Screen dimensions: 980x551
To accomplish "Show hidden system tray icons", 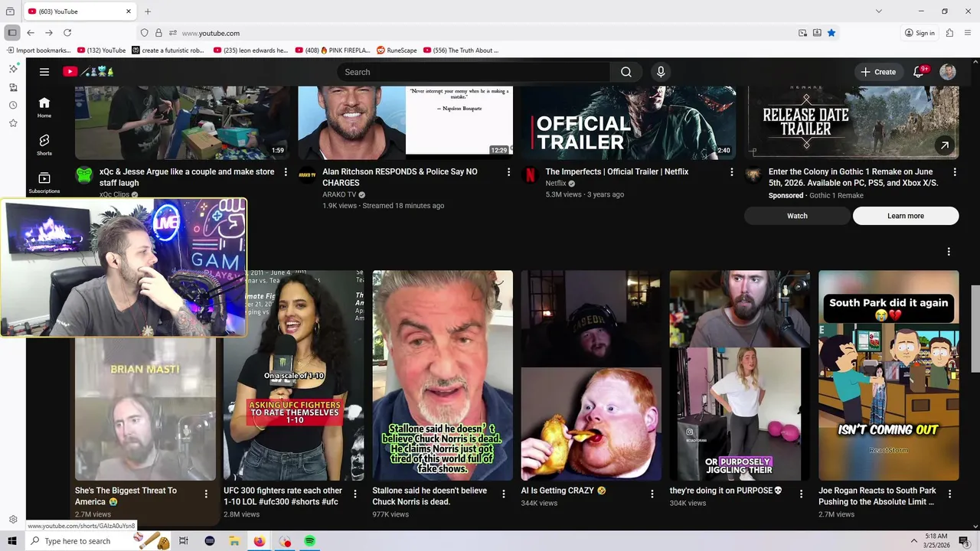I will (913, 541).
